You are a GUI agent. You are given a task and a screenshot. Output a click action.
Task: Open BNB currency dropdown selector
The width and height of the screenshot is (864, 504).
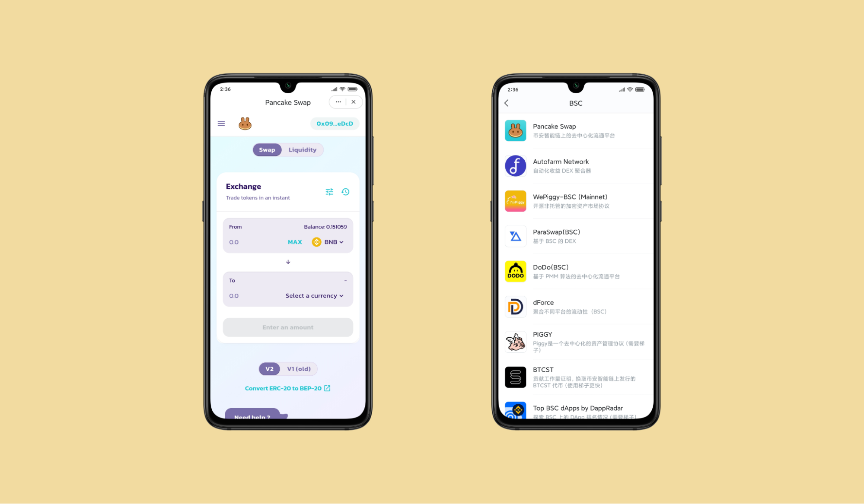tap(329, 242)
